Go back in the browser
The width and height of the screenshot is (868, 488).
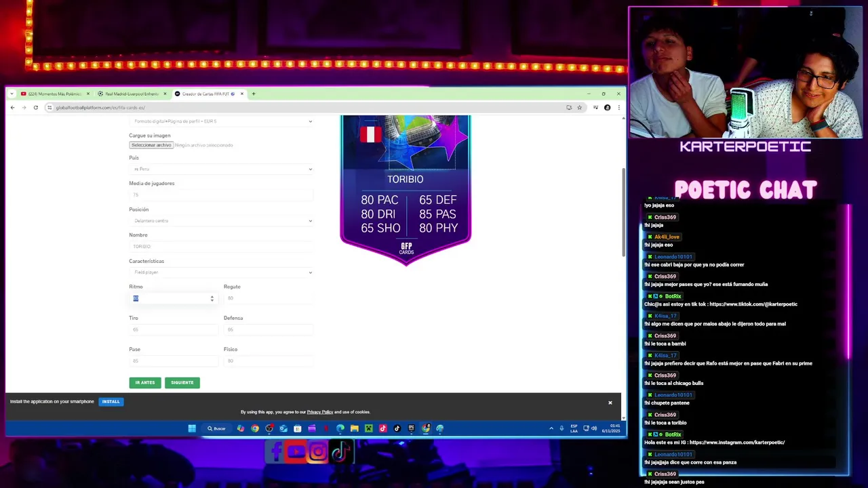[x=12, y=107]
